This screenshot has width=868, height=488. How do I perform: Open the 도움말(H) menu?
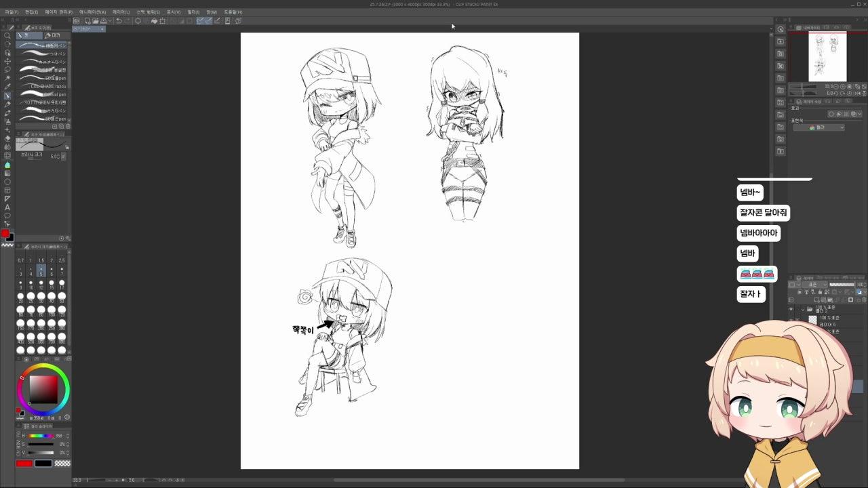[x=233, y=12]
